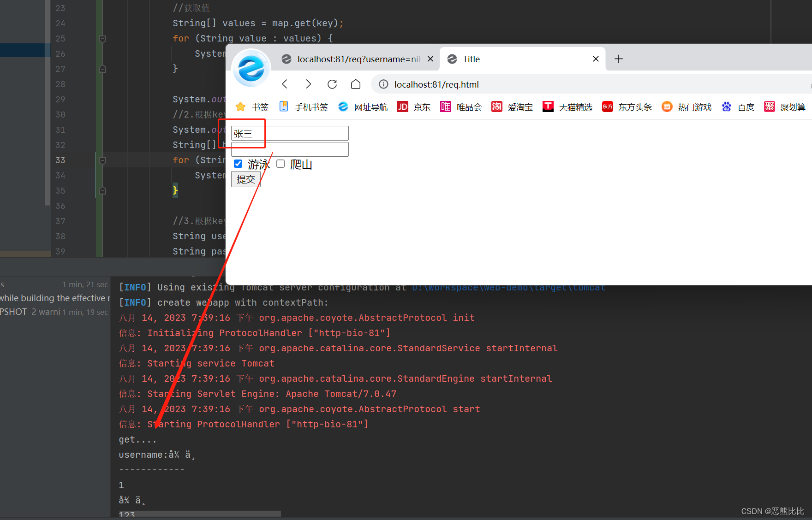Collapse the for loop fold marker at line 33

pyautogui.click(x=103, y=160)
